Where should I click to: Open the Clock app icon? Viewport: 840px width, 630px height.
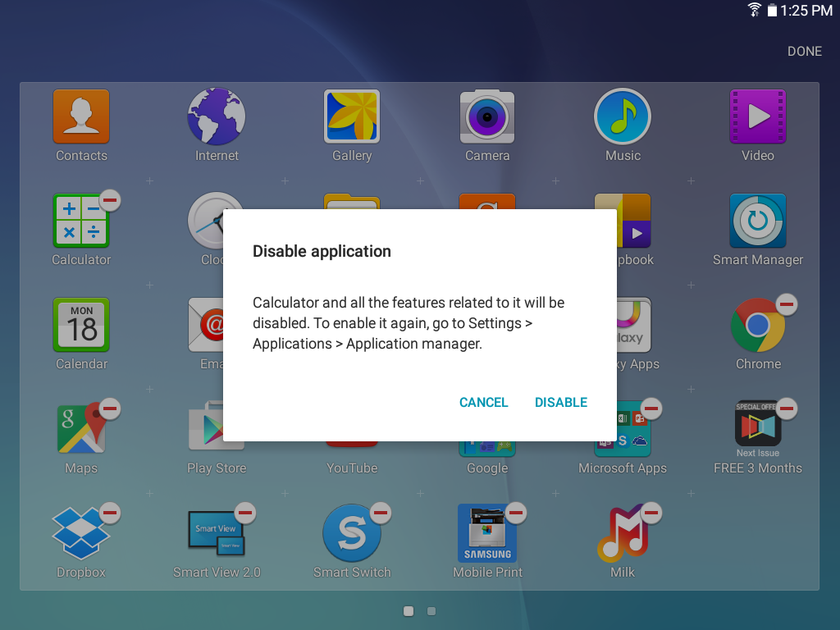(x=206, y=220)
